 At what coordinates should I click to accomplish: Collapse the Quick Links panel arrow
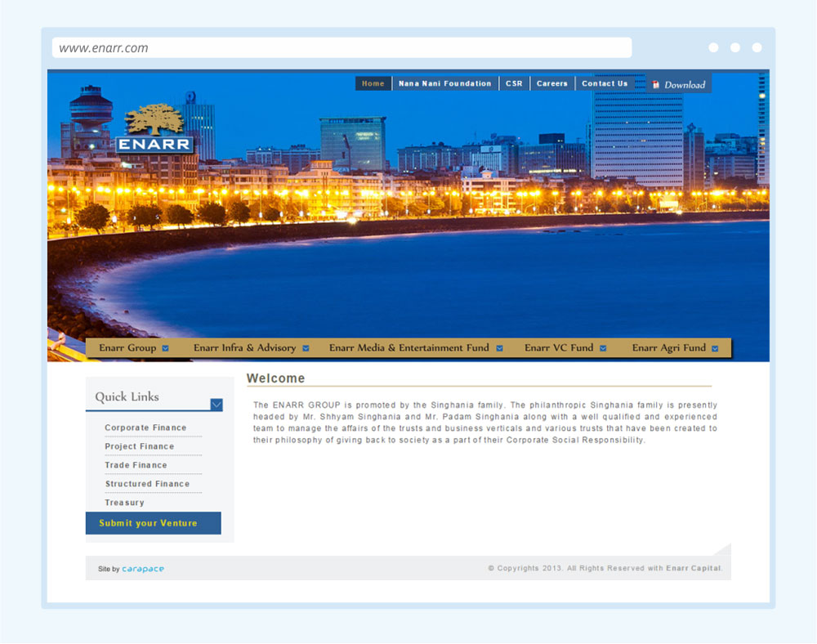[x=217, y=405]
